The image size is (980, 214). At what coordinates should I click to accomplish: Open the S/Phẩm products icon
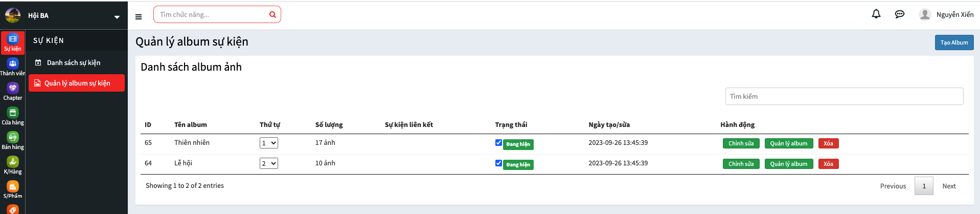[x=13, y=189]
